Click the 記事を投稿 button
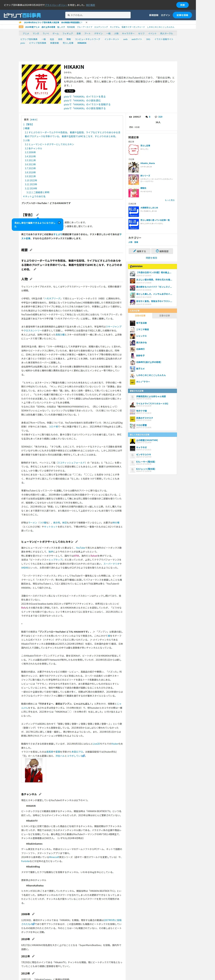The width and height of the screenshot is (215, 980). (x=182, y=15)
